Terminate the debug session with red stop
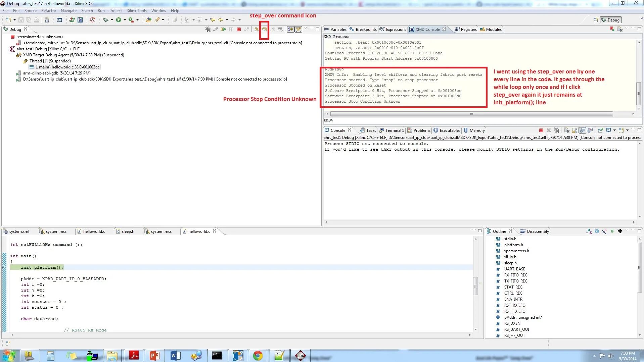644x362 pixels. point(239,30)
